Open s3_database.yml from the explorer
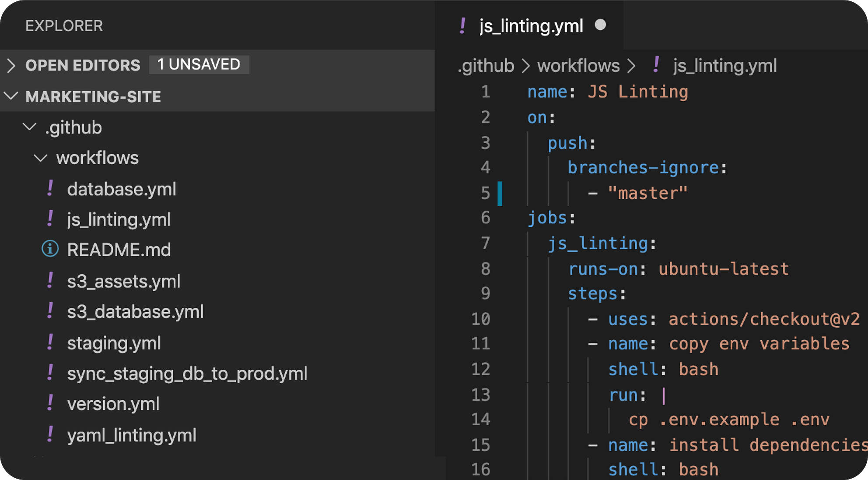This screenshot has width=868, height=480. (135, 311)
